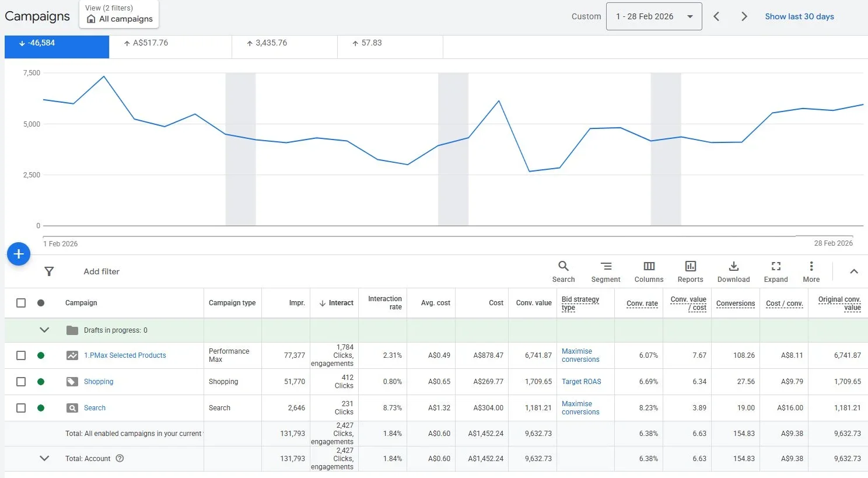Click the Reports icon
This screenshot has width=868, height=478.
pyautogui.click(x=690, y=271)
